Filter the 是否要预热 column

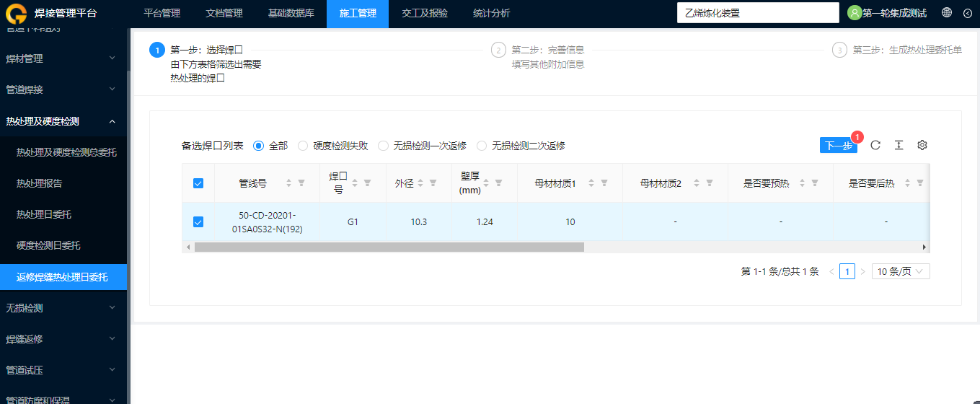pyautogui.click(x=815, y=183)
